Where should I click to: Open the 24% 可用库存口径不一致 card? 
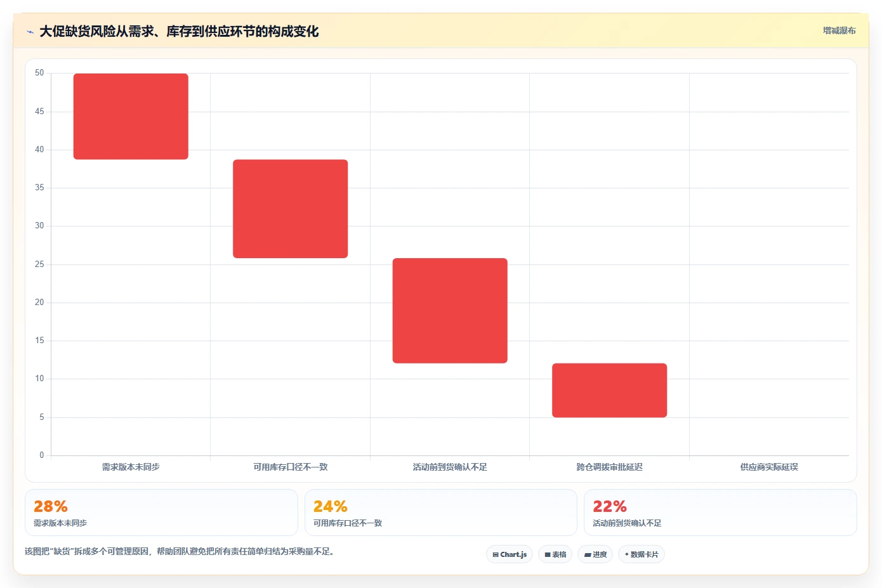441,513
